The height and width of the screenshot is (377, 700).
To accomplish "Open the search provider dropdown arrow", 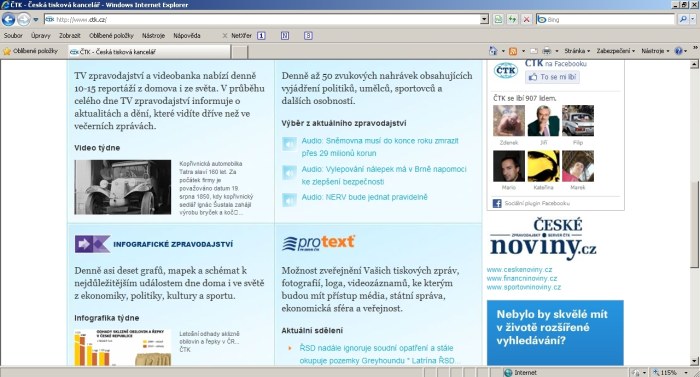I will (693, 20).
